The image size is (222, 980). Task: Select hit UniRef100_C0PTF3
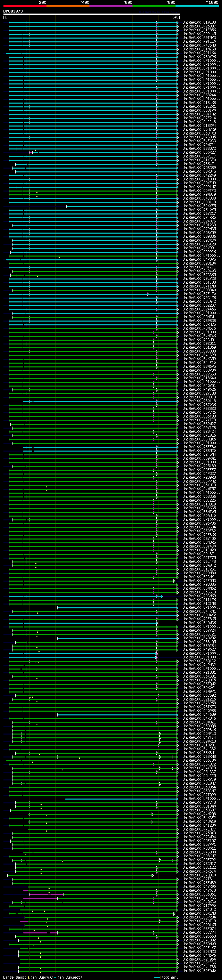tap(199, 191)
